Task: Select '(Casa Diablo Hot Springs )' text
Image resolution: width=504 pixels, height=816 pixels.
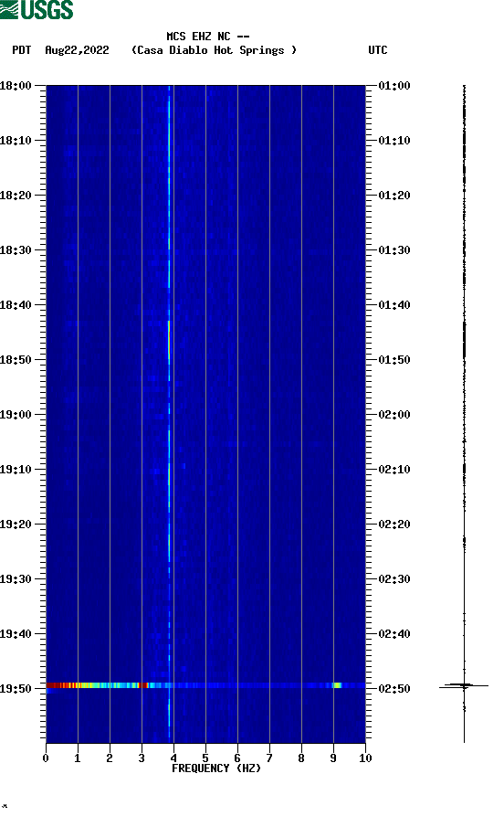Action: 214,50
